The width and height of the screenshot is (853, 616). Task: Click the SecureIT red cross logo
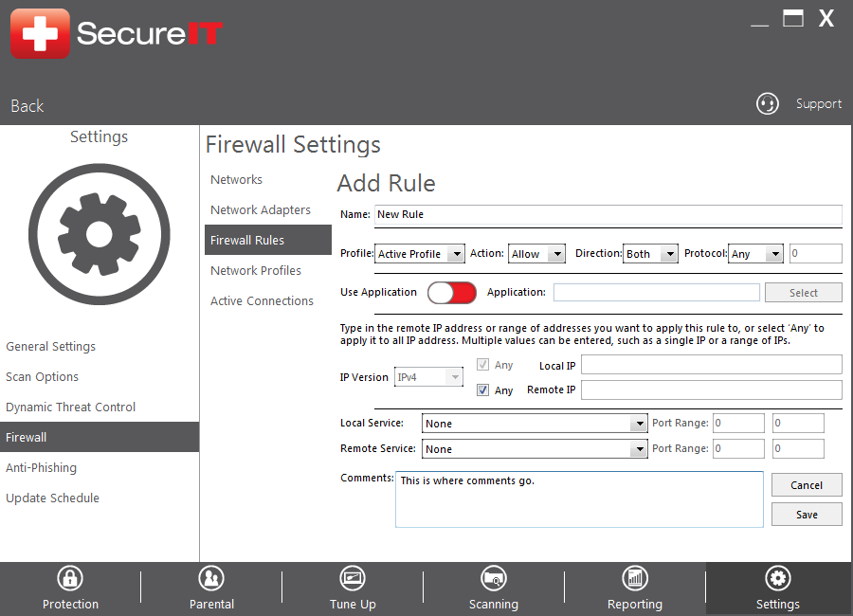(x=40, y=33)
